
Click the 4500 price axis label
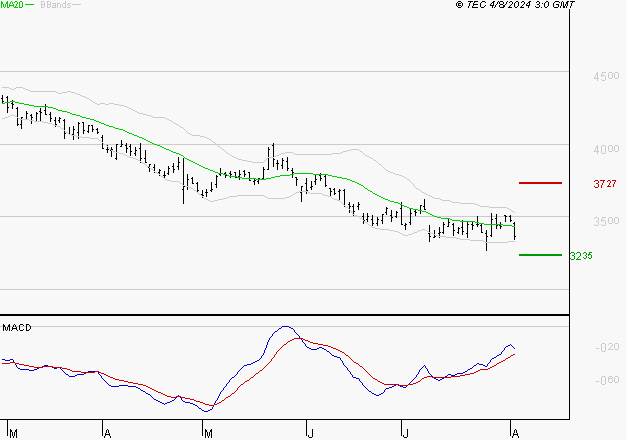[x=606, y=76]
